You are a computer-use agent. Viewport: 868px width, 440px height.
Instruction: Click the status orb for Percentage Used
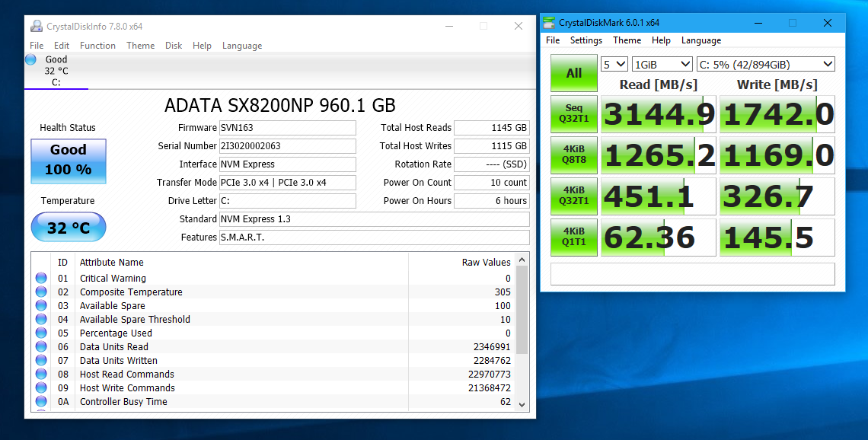pos(41,333)
